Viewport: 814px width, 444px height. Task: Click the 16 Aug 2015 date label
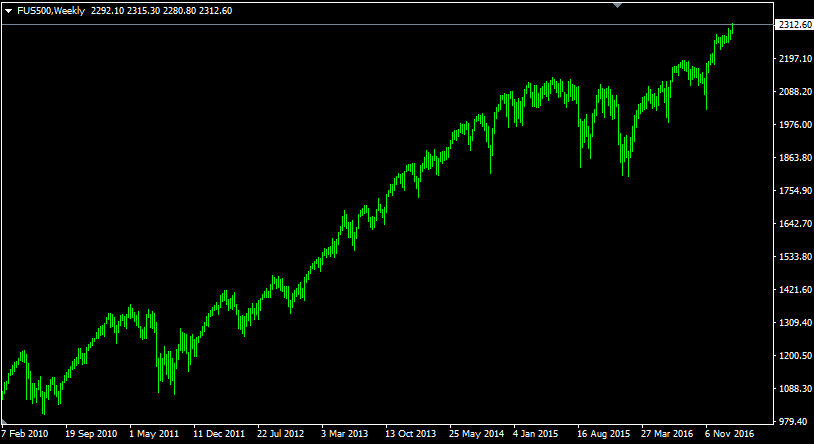[x=603, y=434]
